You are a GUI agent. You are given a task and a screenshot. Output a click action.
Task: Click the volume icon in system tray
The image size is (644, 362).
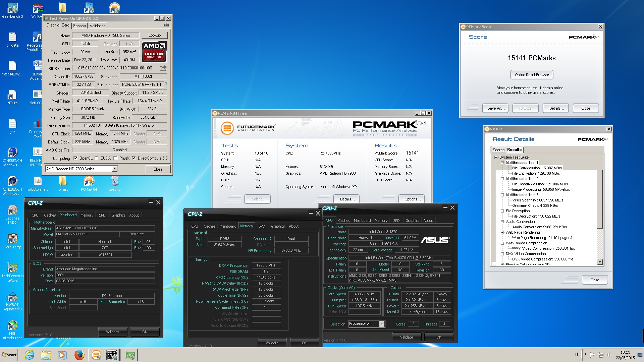609,355
